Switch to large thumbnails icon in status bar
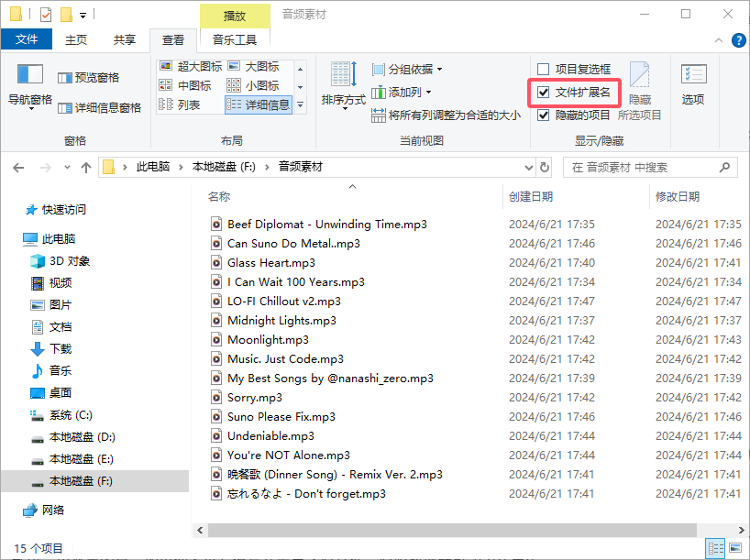 pos(735,548)
